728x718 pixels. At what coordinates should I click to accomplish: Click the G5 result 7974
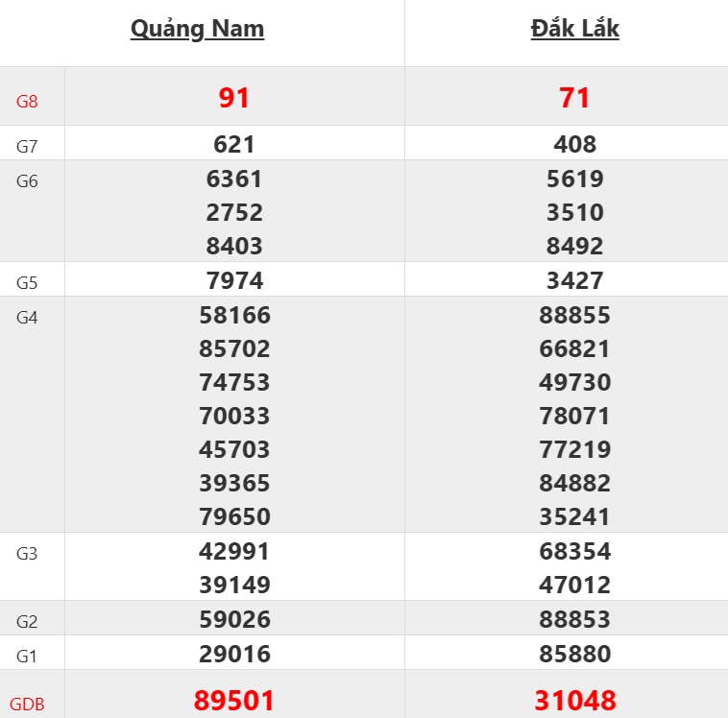(x=234, y=280)
